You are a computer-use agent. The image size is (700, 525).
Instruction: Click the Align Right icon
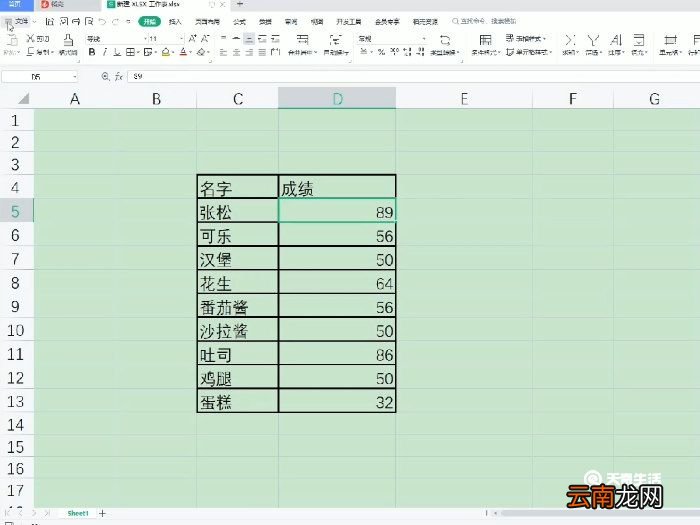249,52
